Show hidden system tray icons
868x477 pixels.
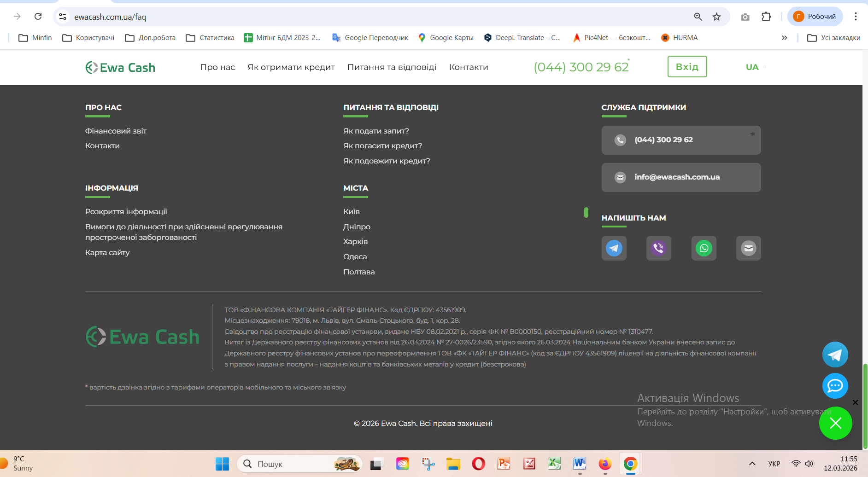coord(752,464)
